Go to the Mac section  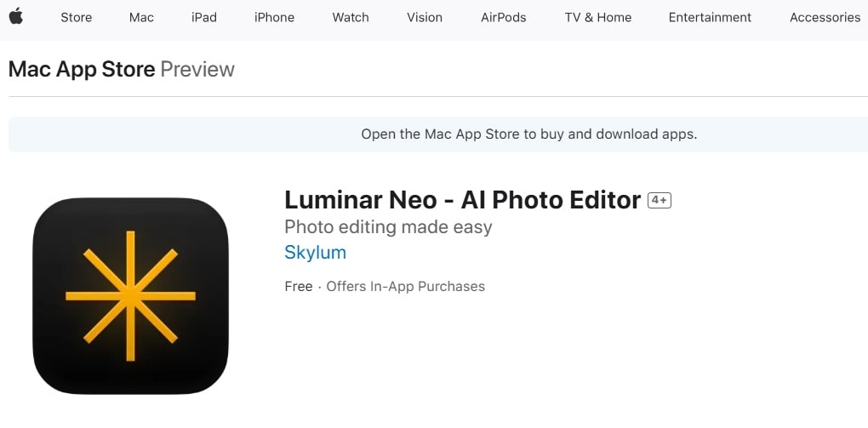coord(141,17)
